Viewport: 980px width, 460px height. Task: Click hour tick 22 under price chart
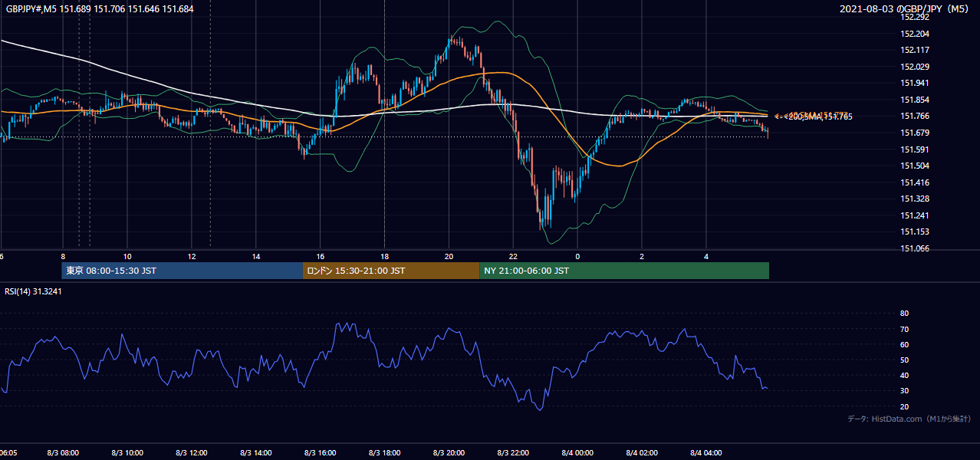point(514,256)
